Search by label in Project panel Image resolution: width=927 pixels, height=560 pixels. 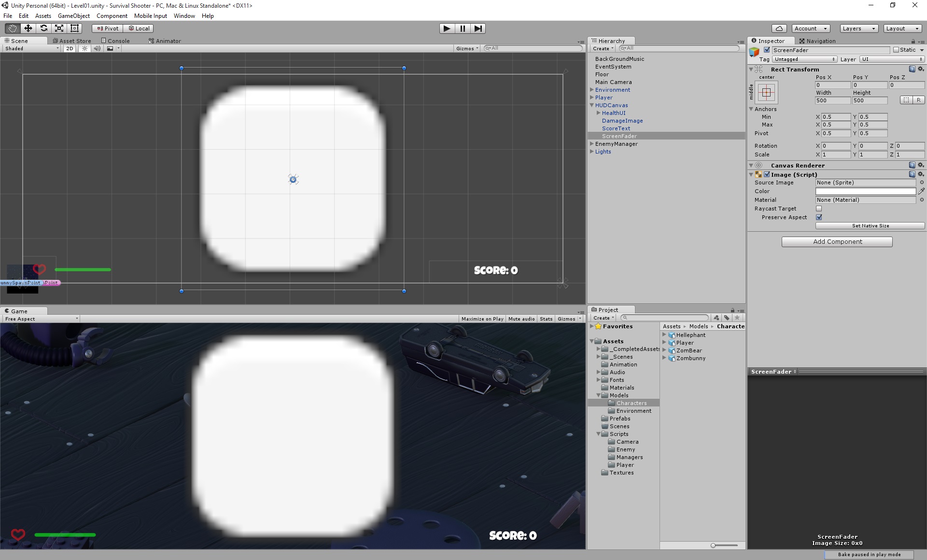pyautogui.click(x=727, y=318)
